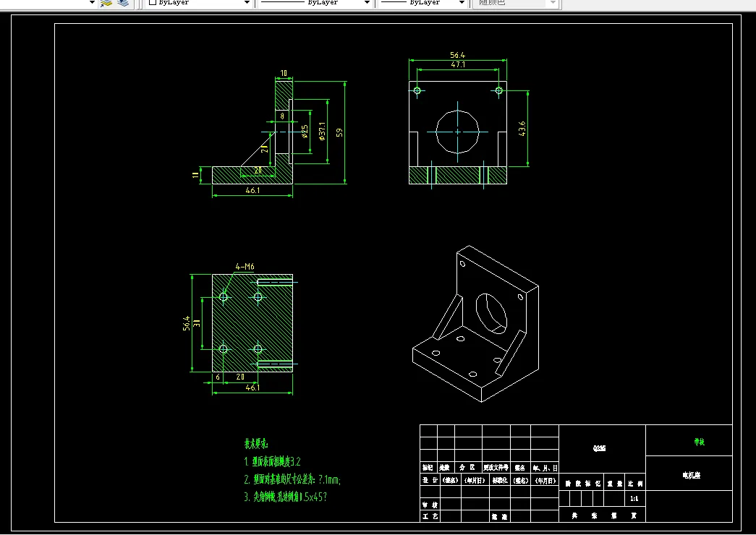
Task: Select the 批准 title block cell
Action: 499,517
